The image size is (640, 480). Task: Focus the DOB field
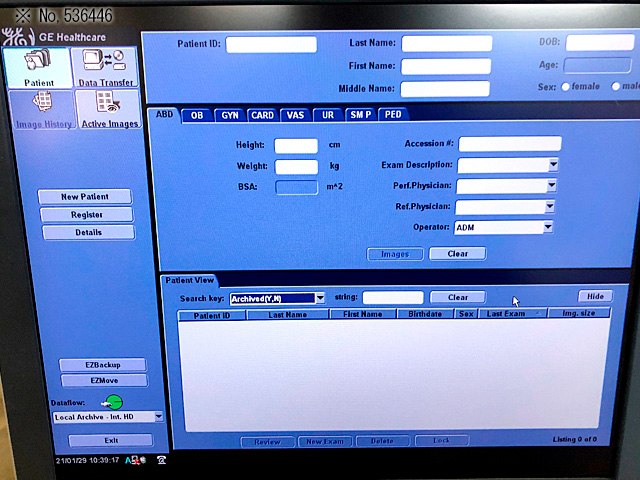(x=600, y=42)
